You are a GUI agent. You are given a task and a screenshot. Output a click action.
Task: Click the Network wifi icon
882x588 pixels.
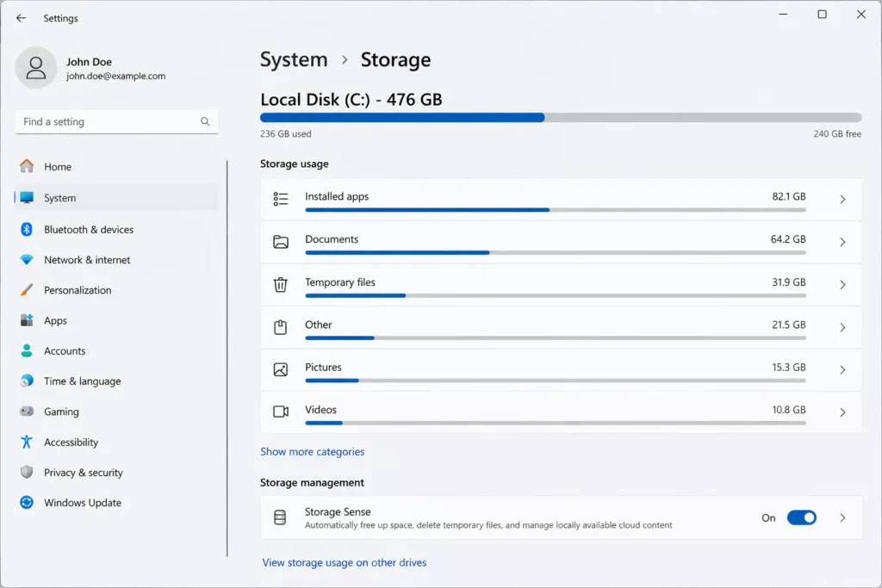pyautogui.click(x=27, y=260)
